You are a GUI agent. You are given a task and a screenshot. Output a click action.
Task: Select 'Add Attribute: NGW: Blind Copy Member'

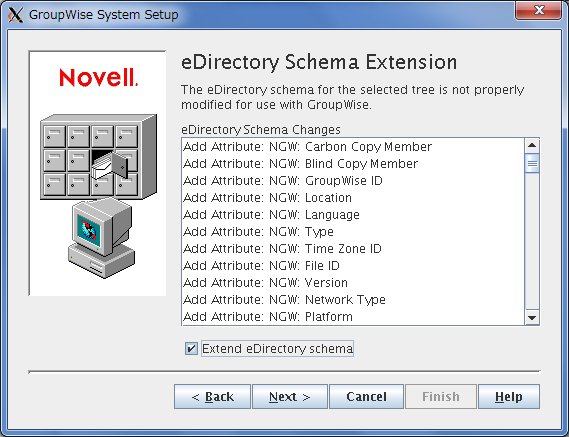(353, 164)
